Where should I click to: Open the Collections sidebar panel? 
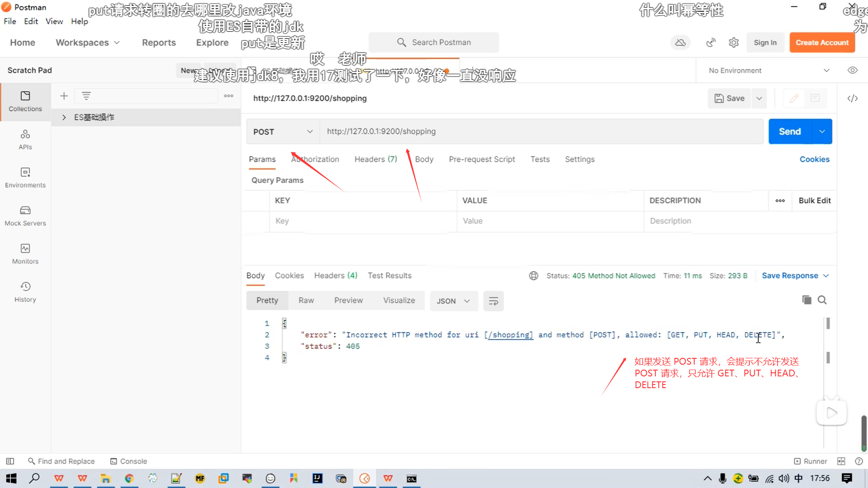25,101
